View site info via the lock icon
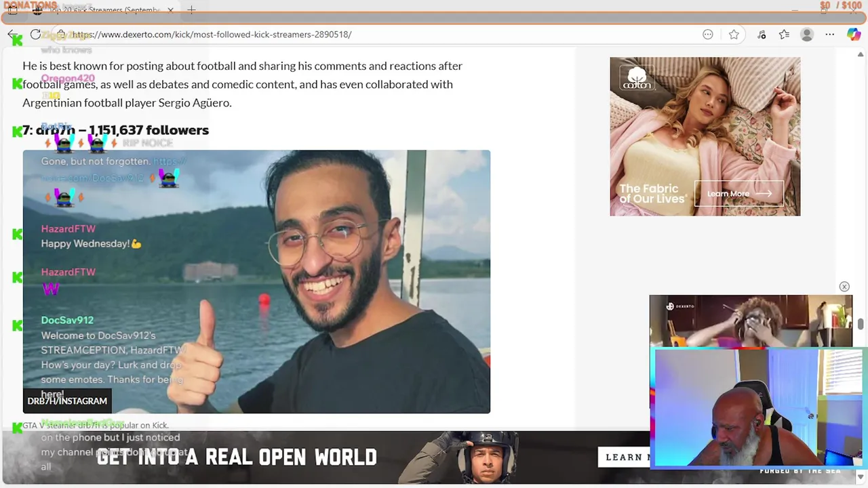868x488 pixels. pos(61,35)
